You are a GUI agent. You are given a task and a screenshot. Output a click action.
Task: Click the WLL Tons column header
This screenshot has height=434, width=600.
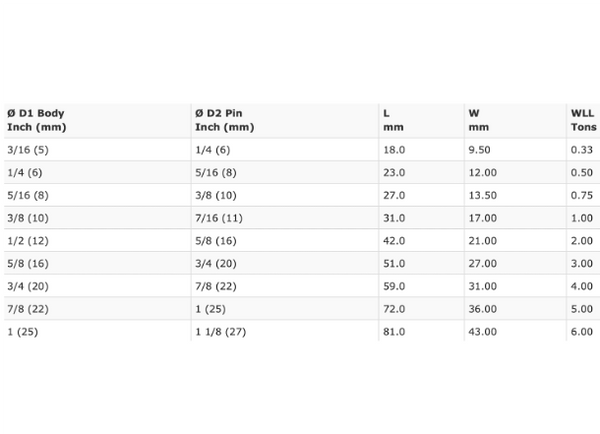click(584, 120)
